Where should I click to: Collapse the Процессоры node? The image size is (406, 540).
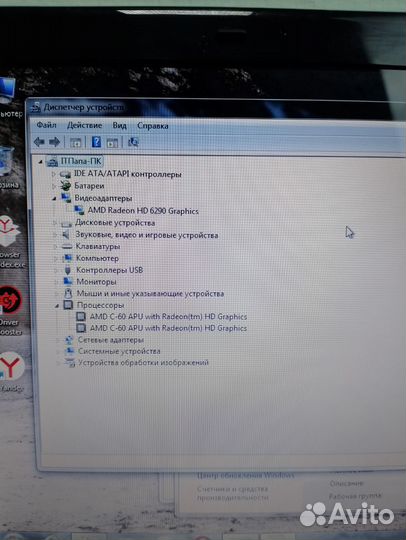pos(56,305)
